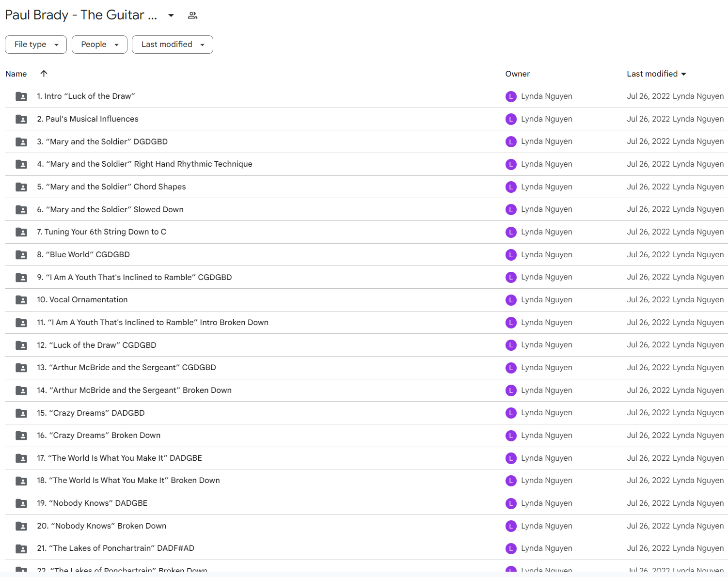Image resolution: width=728 pixels, height=577 pixels.
Task: Click folder icon for "Crazy Dreams" DADGBD
Action: coord(21,413)
